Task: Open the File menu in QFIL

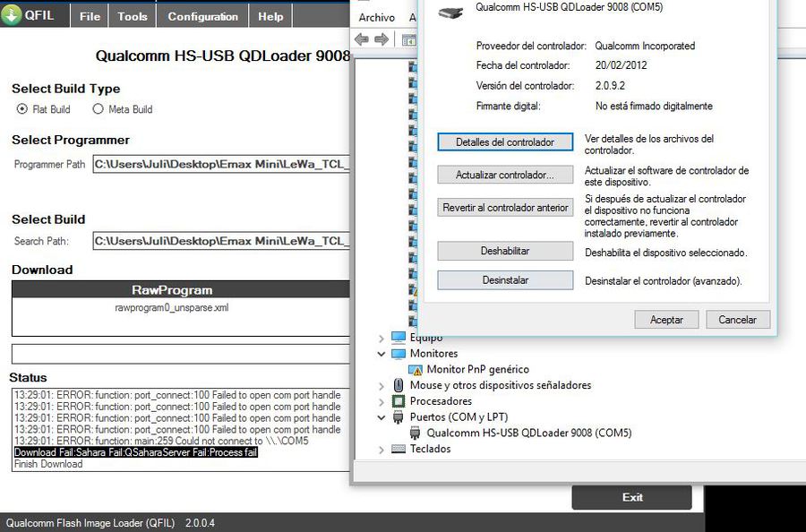Action: (90, 16)
